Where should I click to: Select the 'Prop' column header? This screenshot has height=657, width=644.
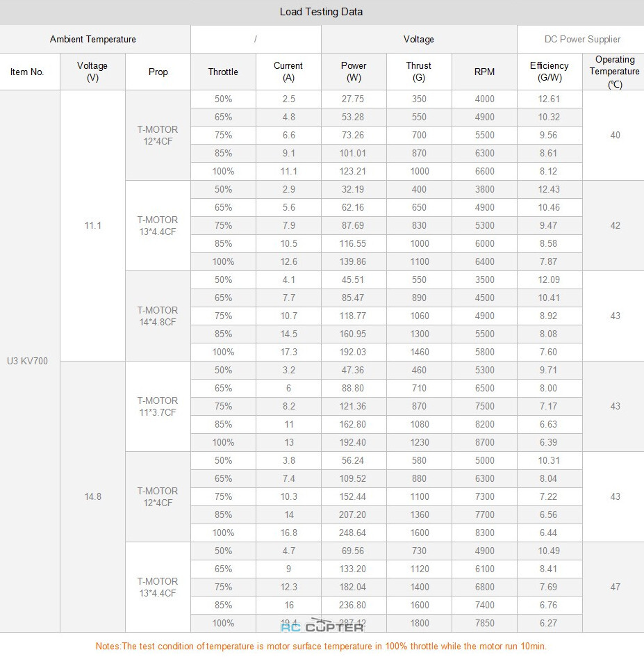pos(158,72)
